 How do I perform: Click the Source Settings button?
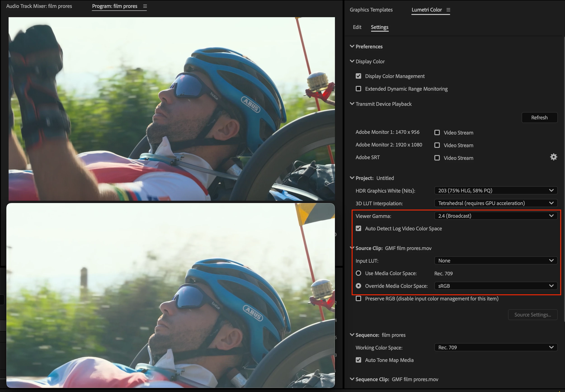click(x=532, y=315)
